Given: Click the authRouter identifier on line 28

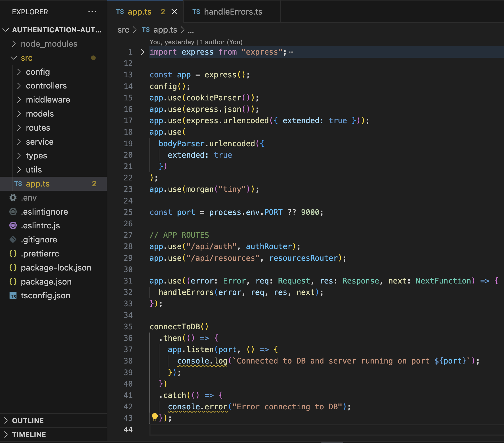Looking at the screenshot, I should 269,246.
